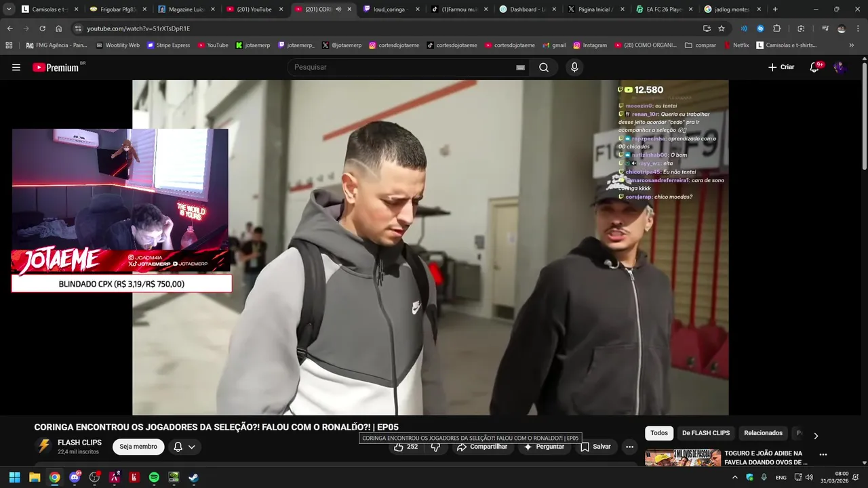This screenshot has width=868, height=488.
Task: Save the video with Salvar
Action: [x=595, y=447]
